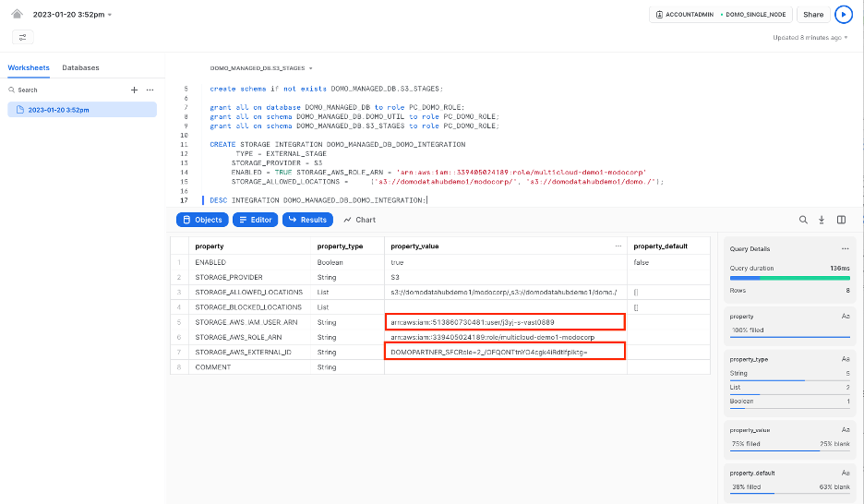This screenshot has height=504, width=864.
Task: Open Query Details more options menu
Action: coord(845,249)
